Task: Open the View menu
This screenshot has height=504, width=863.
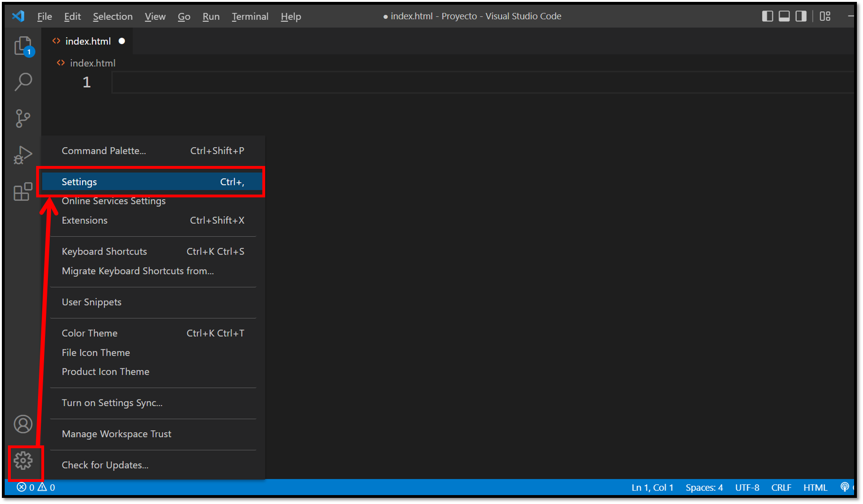Action: [x=155, y=16]
